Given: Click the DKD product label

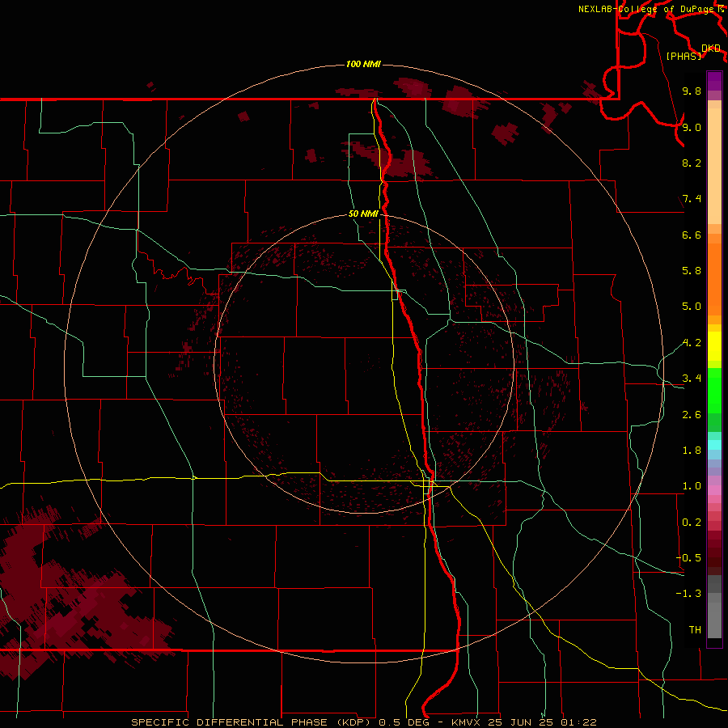Looking at the screenshot, I should [x=710, y=49].
